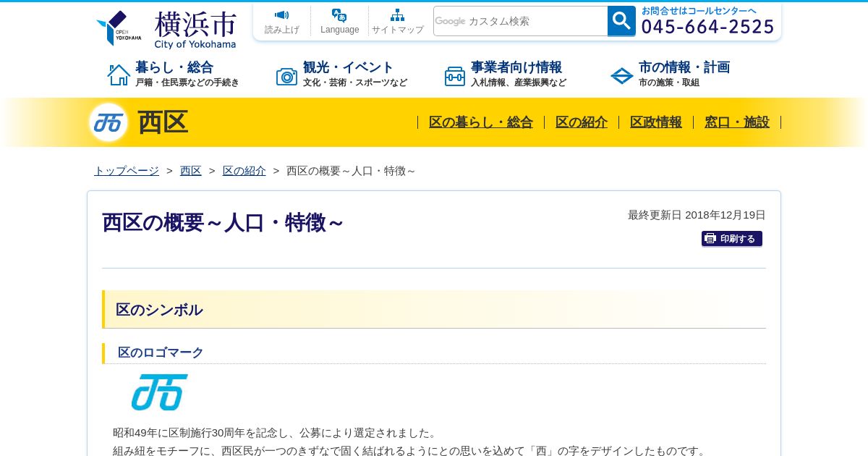This screenshot has width=868, height=456.
Task: Click the 区のシンボル section heading
Action: coord(159,310)
